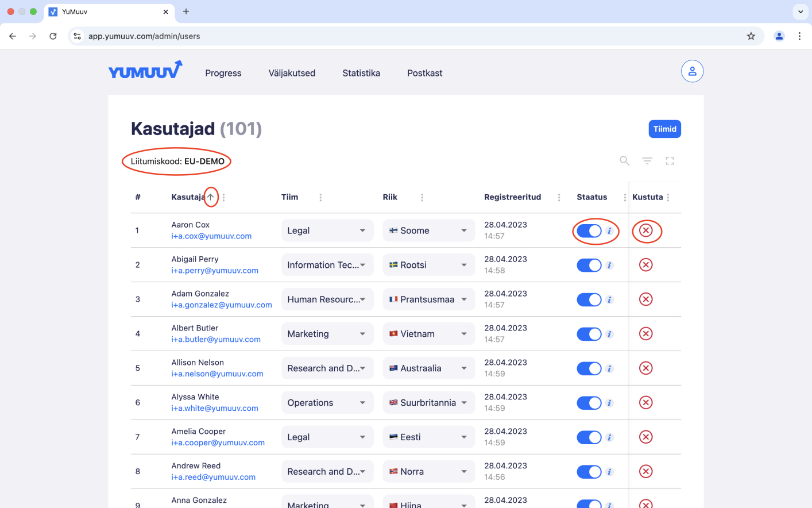Click the Tiimid button
Screen dimensions: 812x508
tap(665, 129)
